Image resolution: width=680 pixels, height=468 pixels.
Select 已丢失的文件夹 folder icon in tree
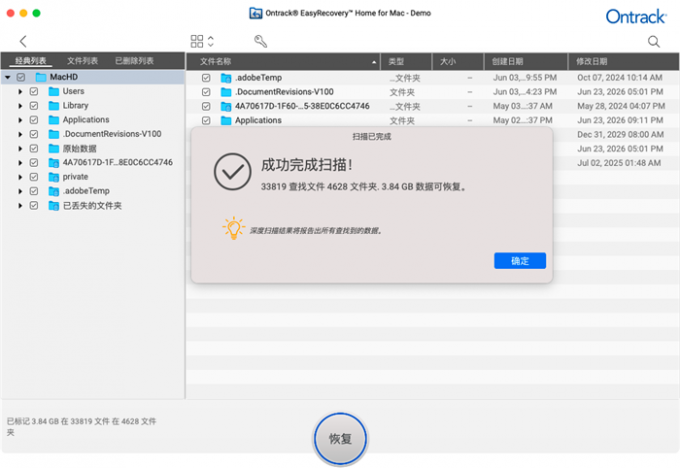tap(54, 206)
